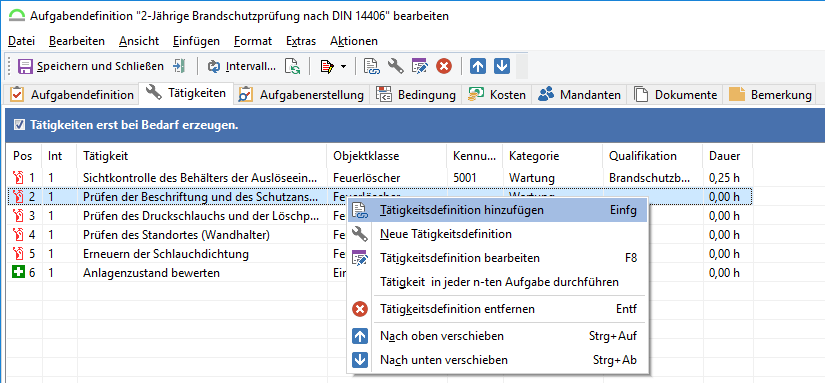The image size is (825, 383).
Task: Click the wrench icon in toolbar
Action: (396, 66)
